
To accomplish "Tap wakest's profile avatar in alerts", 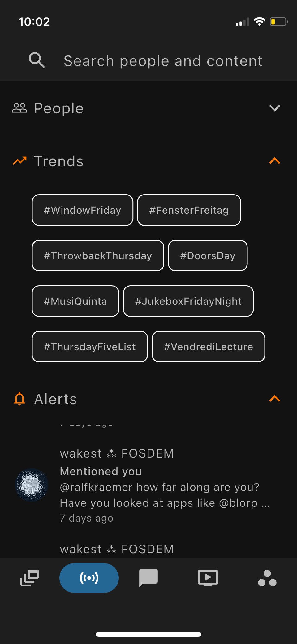I will pyautogui.click(x=32, y=485).
